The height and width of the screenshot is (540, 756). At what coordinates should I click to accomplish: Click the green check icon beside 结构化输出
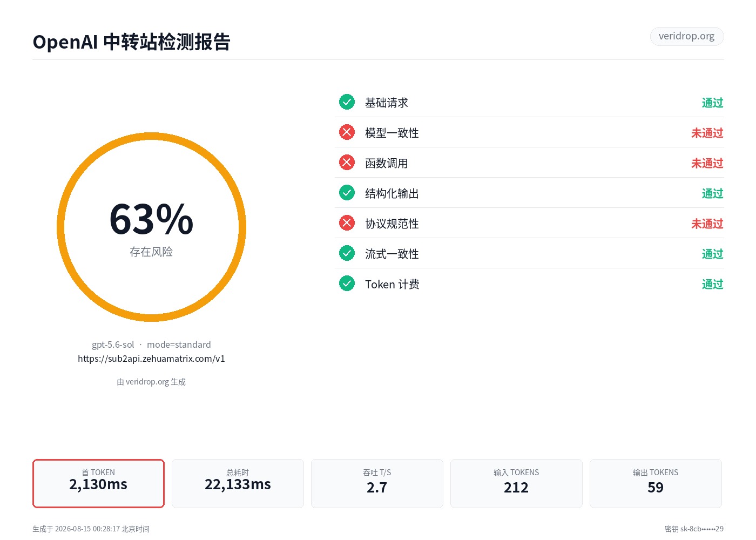(347, 193)
